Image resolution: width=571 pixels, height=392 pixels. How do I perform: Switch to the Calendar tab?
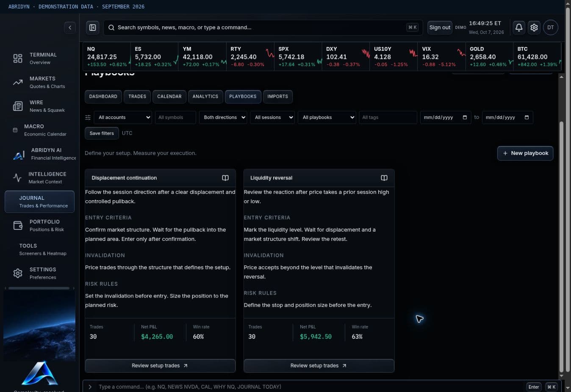(169, 97)
